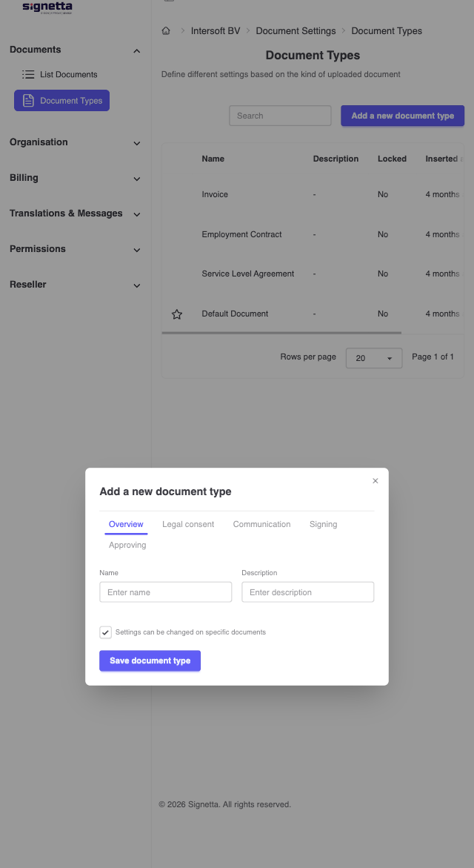Click the close X on the dialog
Image resolution: width=474 pixels, height=868 pixels.
[375, 480]
